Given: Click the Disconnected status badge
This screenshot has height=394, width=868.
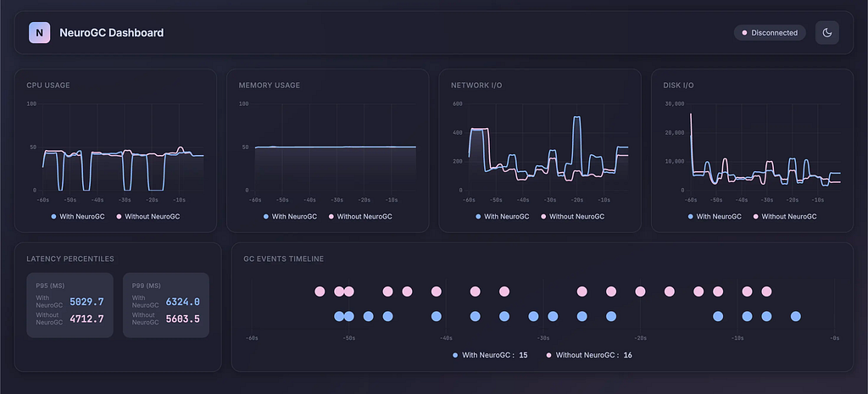Looking at the screenshot, I should (x=770, y=33).
